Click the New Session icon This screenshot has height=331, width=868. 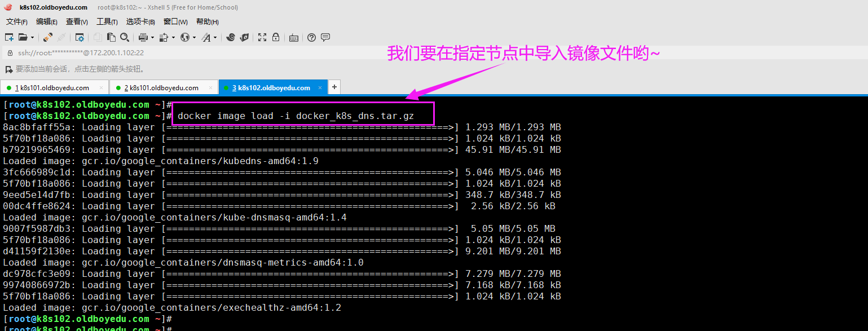point(9,37)
